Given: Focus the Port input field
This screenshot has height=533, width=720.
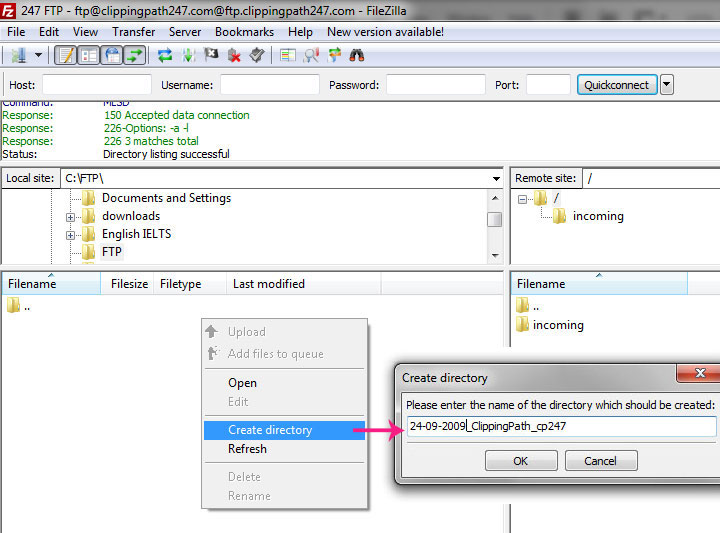Looking at the screenshot, I should [x=548, y=85].
